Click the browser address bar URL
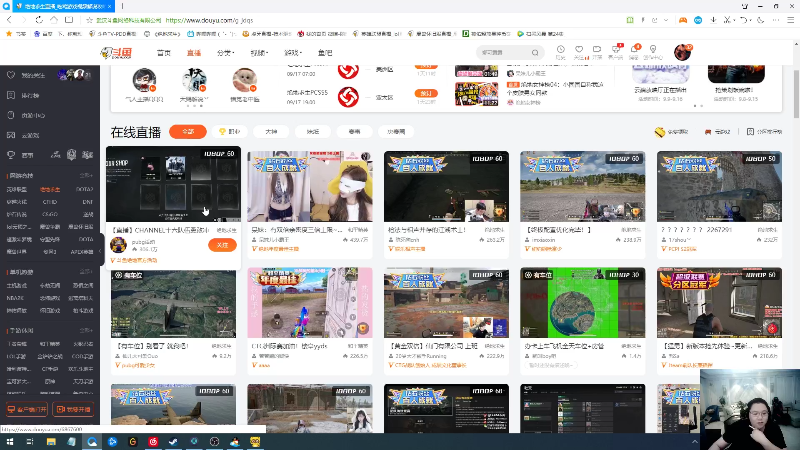The height and width of the screenshot is (450, 800). 209,20
